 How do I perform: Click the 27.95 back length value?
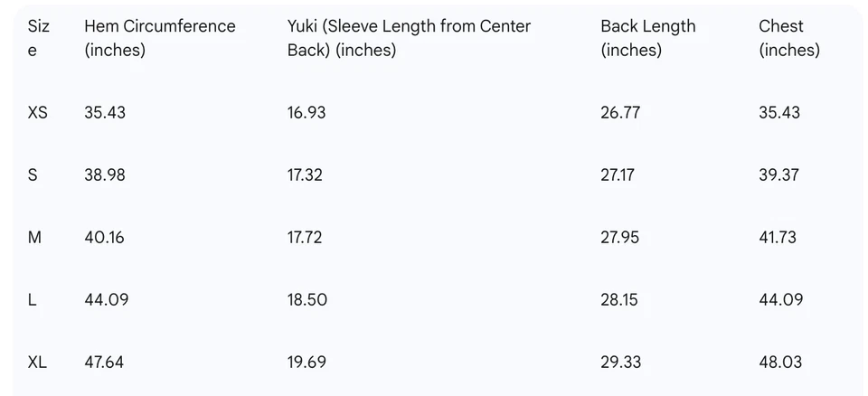coord(619,238)
